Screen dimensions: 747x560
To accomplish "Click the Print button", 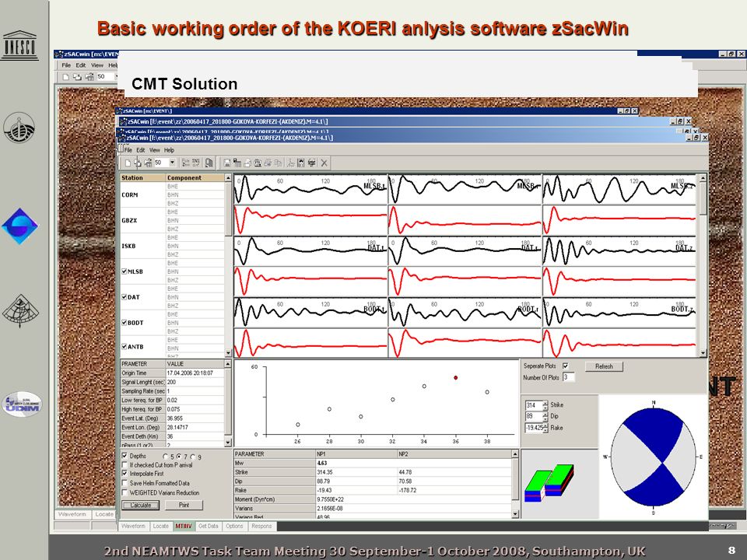I will [x=184, y=506].
